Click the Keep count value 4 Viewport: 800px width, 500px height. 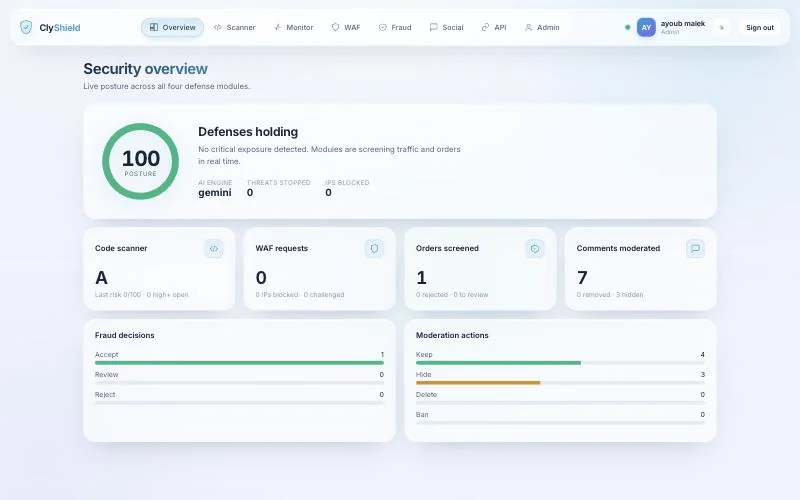click(x=703, y=355)
